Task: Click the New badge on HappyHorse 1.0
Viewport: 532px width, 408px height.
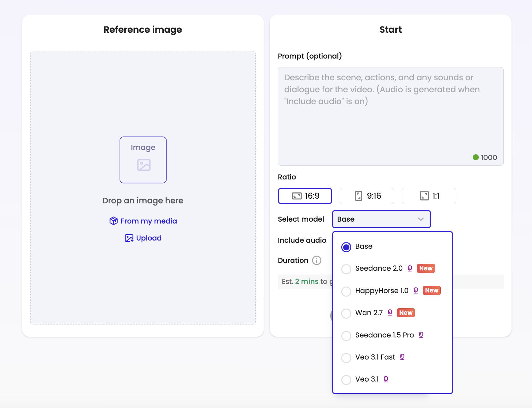Action: coord(432,290)
